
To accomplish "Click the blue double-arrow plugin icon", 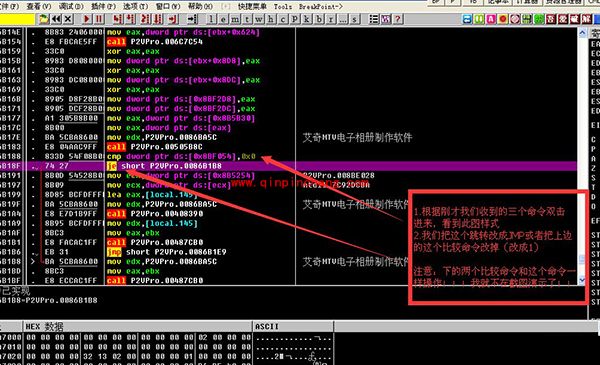I will coord(467,19).
